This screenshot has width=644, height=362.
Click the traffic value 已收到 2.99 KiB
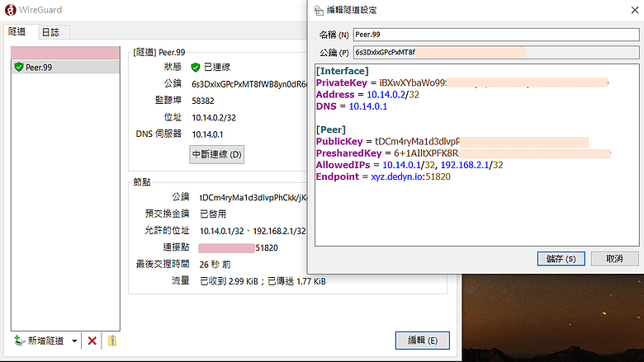tap(229, 281)
